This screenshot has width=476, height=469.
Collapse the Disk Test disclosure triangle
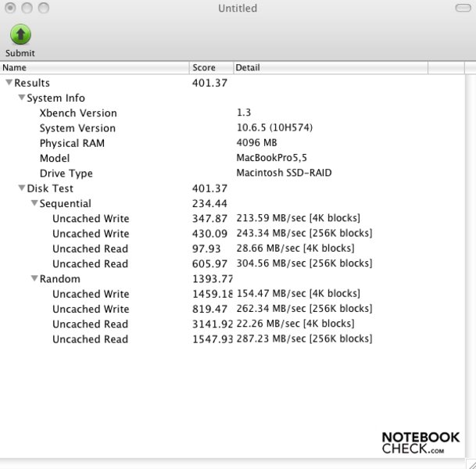click(22, 188)
